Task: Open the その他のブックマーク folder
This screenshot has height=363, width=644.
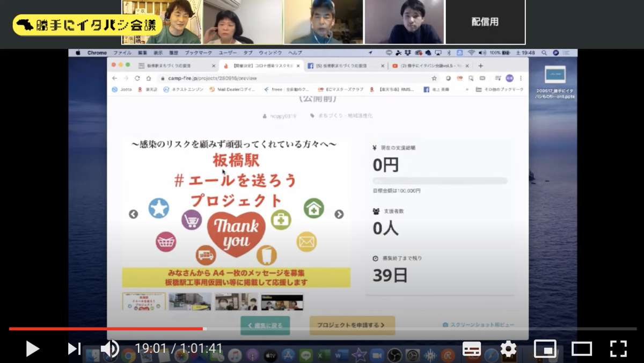Action: click(x=500, y=90)
